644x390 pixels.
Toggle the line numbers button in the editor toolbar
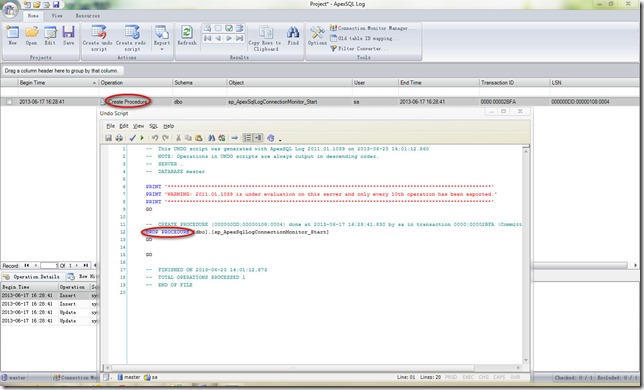[247, 138]
